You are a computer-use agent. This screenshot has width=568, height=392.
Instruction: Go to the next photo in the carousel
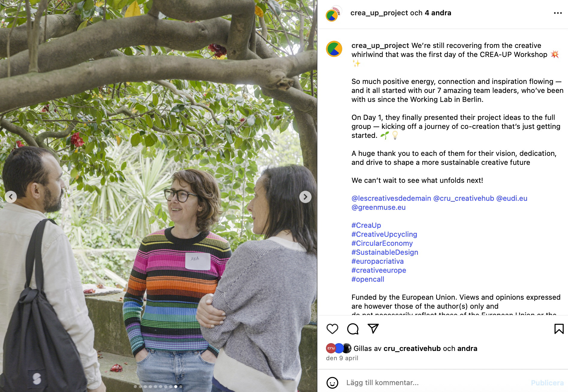coord(305,197)
